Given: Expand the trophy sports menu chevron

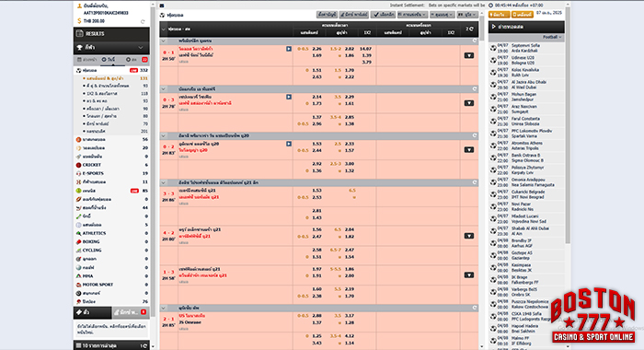Looking at the screenshot, I should pyautogui.click(x=141, y=47).
